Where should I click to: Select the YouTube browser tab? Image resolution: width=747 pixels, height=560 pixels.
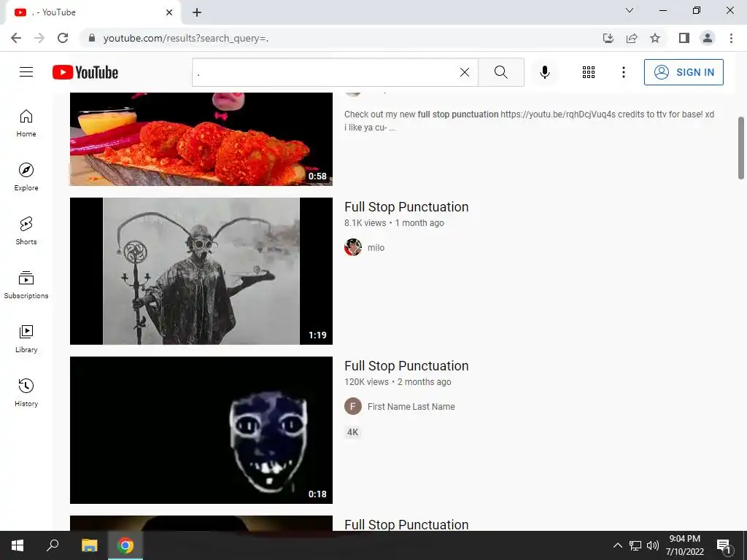pyautogui.click(x=93, y=12)
